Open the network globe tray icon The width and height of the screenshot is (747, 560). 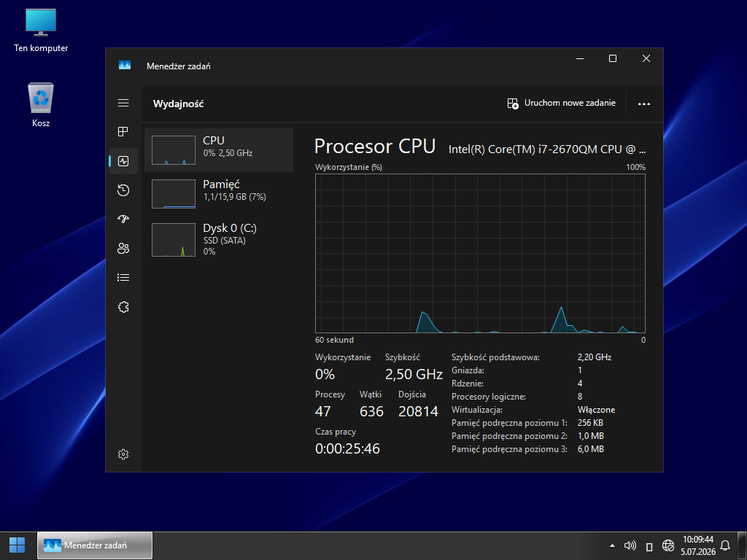click(668, 545)
